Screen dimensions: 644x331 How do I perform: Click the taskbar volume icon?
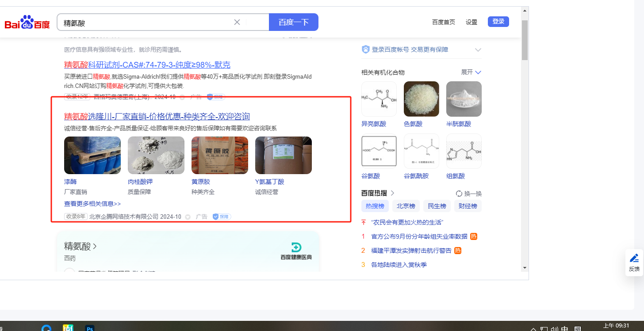tap(554, 329)
